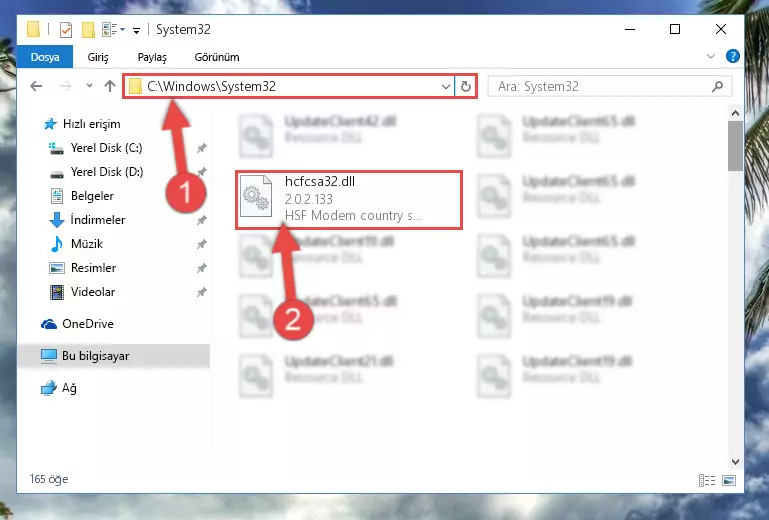
Task: Go up one folder level
Action: pyautogui.click(x=110, y=86)
